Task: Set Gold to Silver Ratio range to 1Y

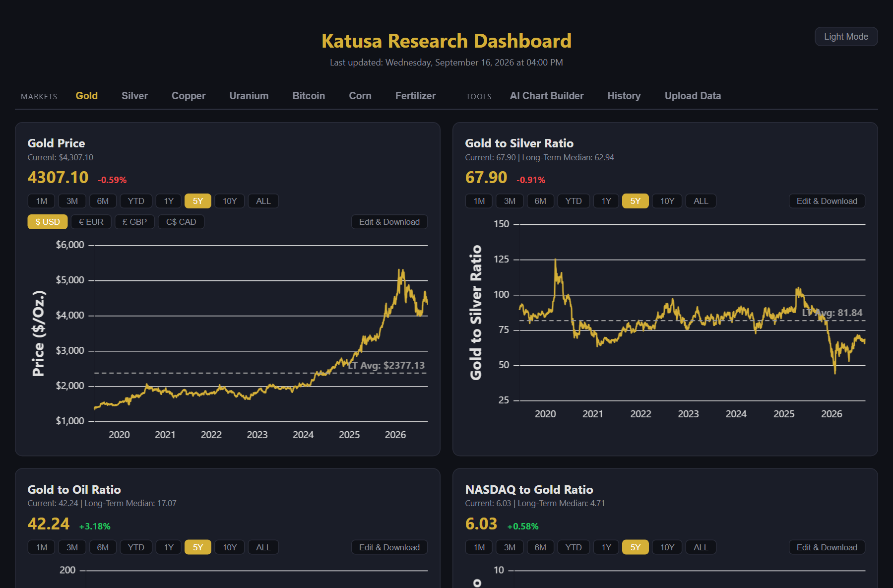Action: (x=606, y=201)
